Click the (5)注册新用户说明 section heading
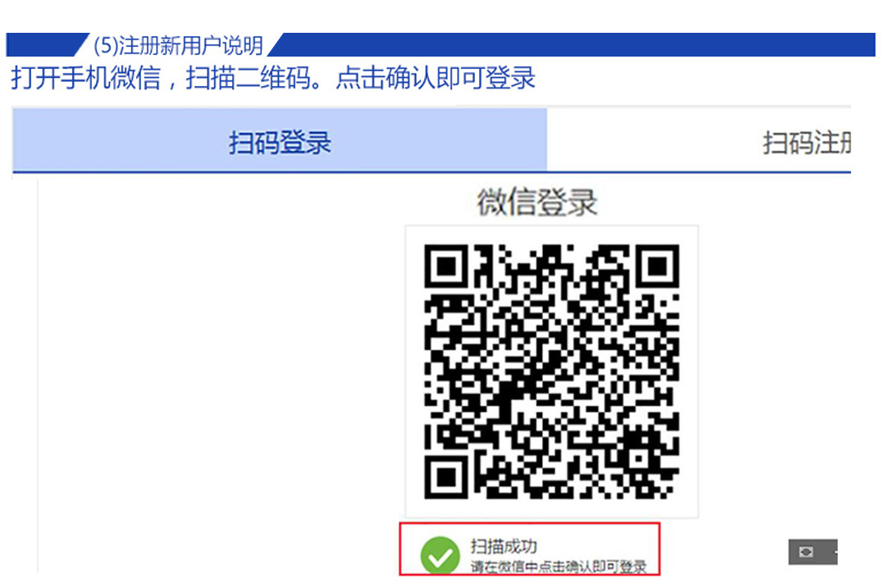Image resolution: width=882 pixels, height=588 pixels. (x=178, y=45)
